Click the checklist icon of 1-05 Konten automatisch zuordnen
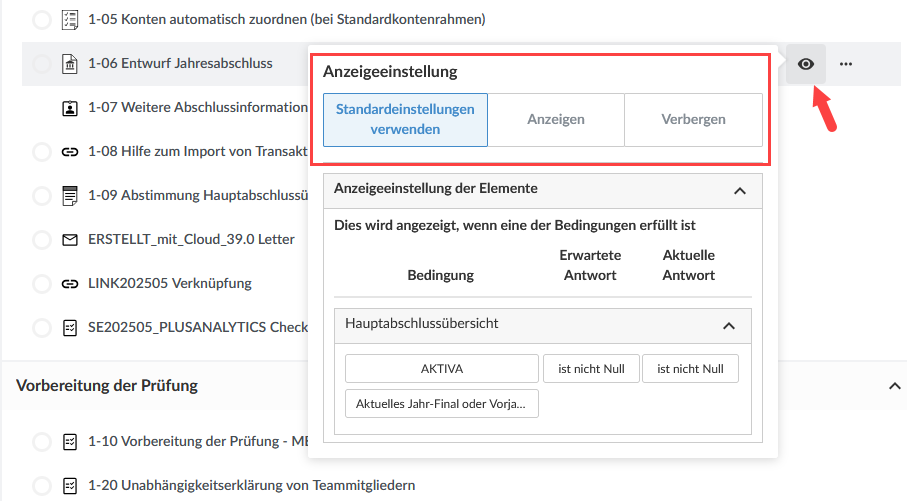Viewport: 907px width, 501px height. point(70,20)
